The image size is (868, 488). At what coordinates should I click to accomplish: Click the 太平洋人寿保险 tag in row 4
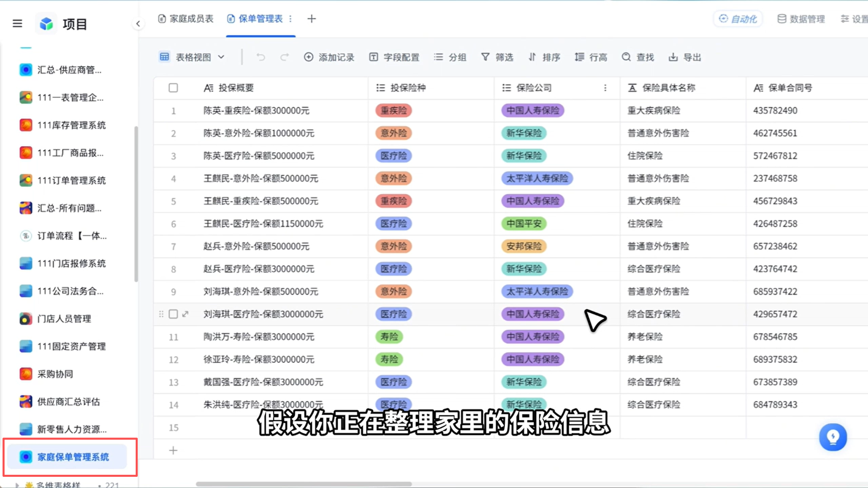click(537, 178)
